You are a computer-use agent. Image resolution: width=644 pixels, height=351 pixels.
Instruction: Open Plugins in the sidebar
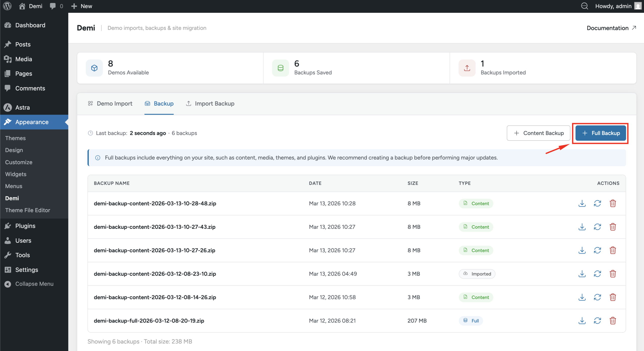25,226
